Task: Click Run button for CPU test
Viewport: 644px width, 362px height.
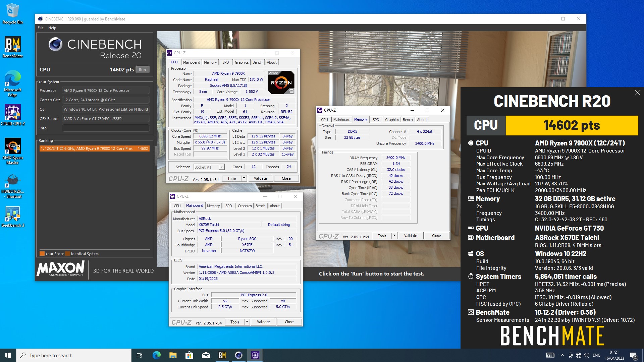Action: tap(142, 70)
